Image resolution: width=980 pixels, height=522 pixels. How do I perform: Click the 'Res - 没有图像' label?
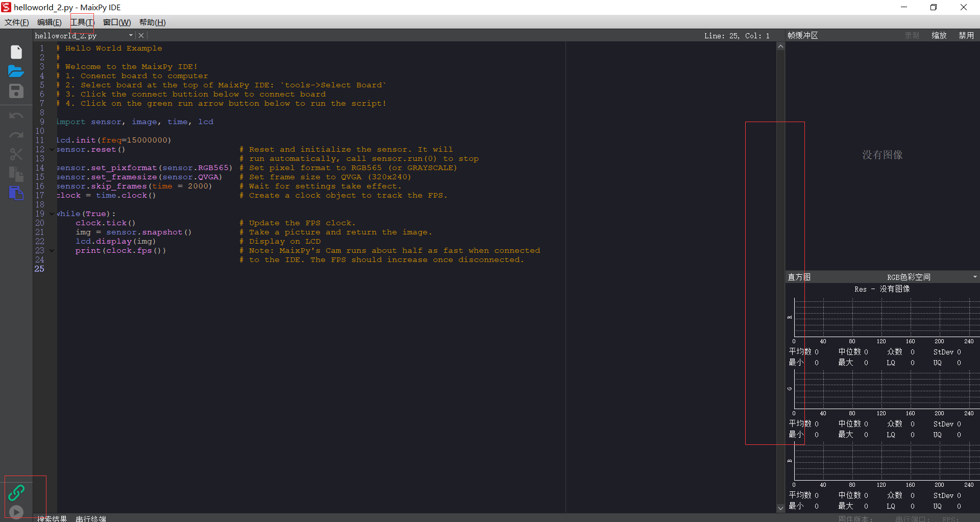(x=882, y=289)
